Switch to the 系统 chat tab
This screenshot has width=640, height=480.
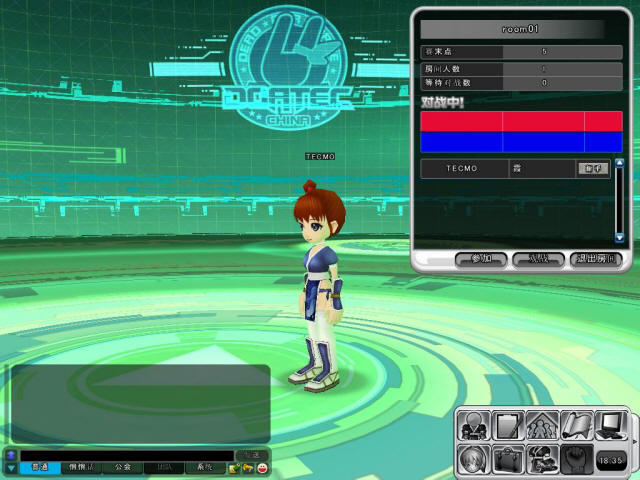(x=205, y=468)
